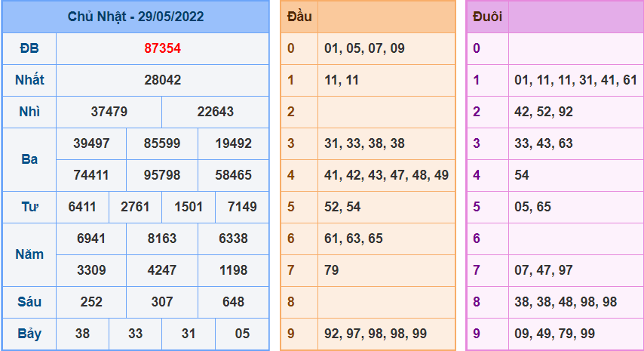Click the Nhì prize number 37479
This screenshot has width=644, height=351.
click(x=109, y=112)
